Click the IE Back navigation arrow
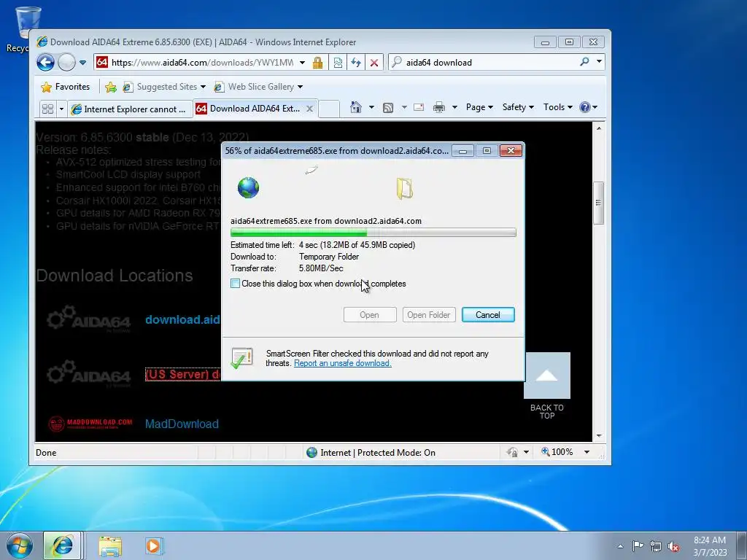This screenshot has width=747, height=560. pyautogui.click(x=46, y=63)
